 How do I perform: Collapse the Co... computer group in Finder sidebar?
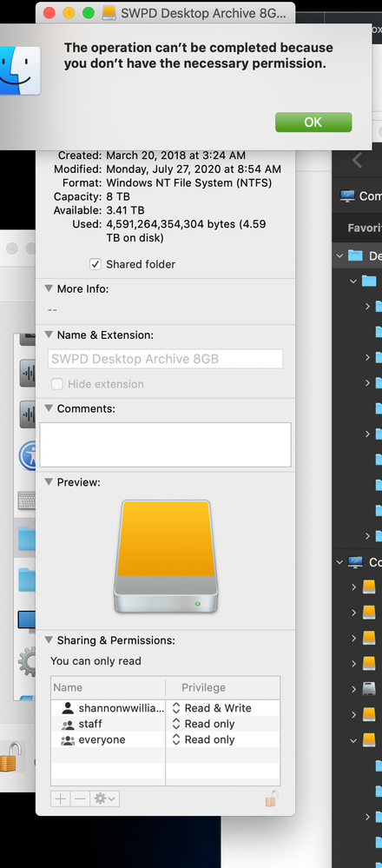click(x=339, y=562)
